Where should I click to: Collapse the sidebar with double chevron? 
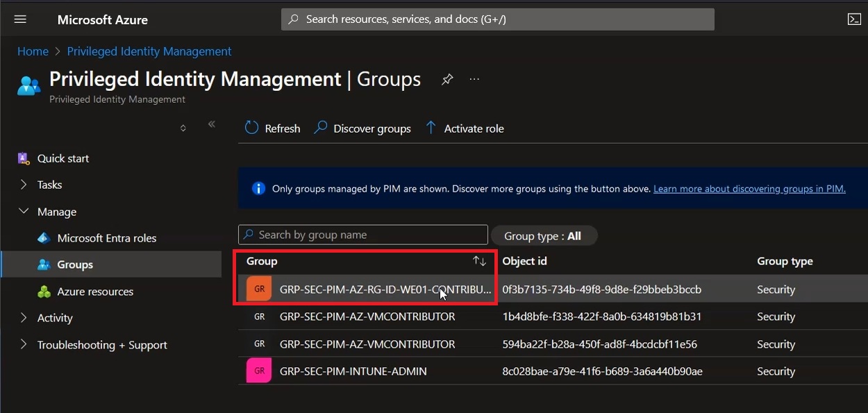(x=212, y=124)
